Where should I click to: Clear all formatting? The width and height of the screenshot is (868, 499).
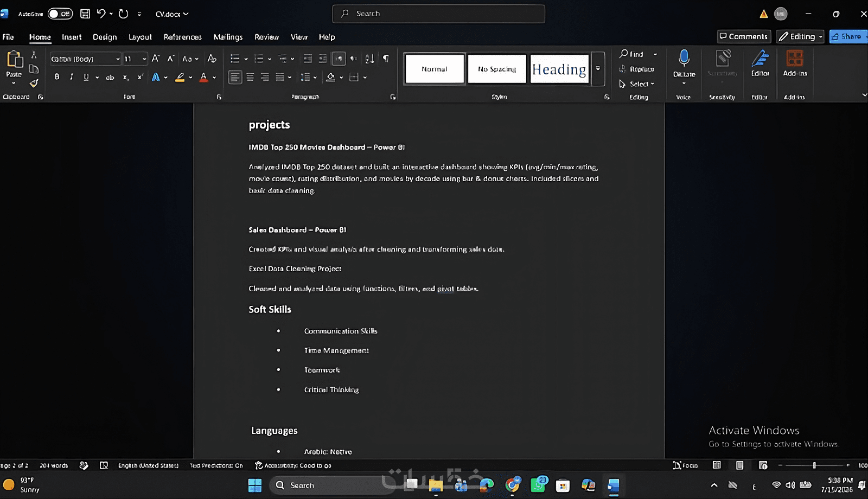click(x=212, y=59)
